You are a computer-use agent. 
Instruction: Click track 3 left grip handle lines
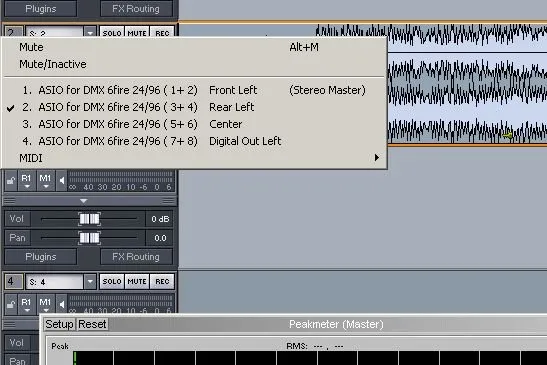pyautogui.click(x=10, y=201)
